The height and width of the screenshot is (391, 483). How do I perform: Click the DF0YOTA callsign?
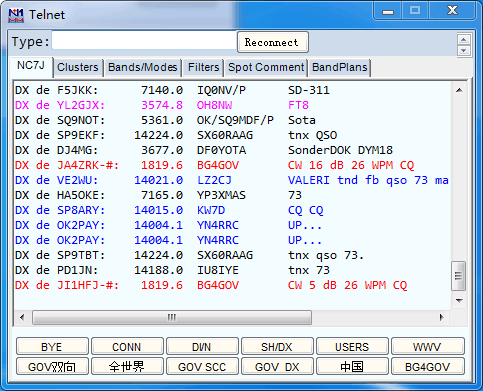point(221,150)
